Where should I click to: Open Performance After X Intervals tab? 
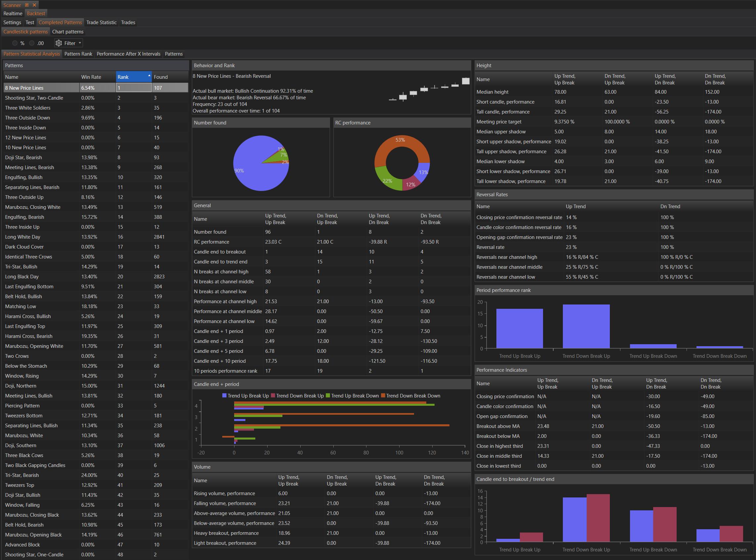pyautogui.click(x=128, y=54)
